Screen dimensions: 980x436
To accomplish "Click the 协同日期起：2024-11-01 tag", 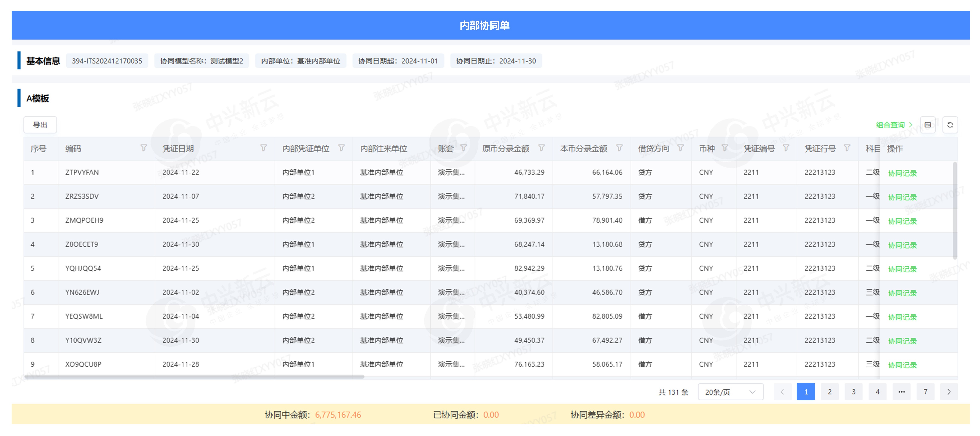I will (x=398, y=61).
